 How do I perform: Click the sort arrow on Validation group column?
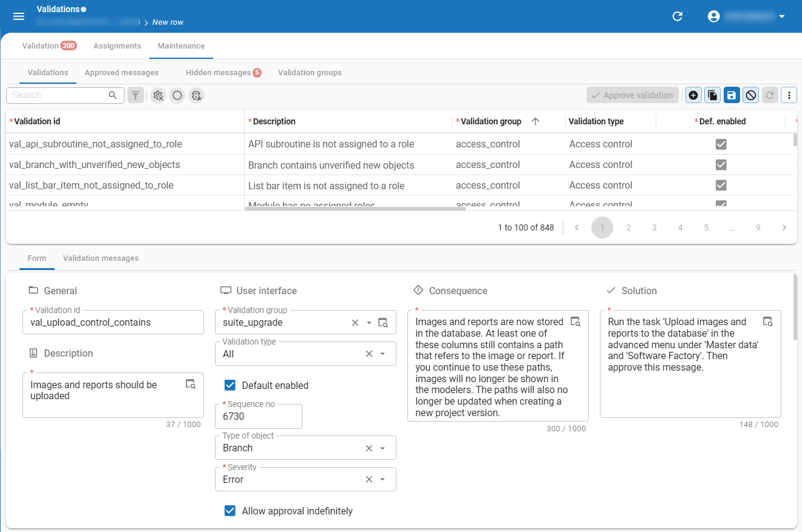click(x=535, y=121)
